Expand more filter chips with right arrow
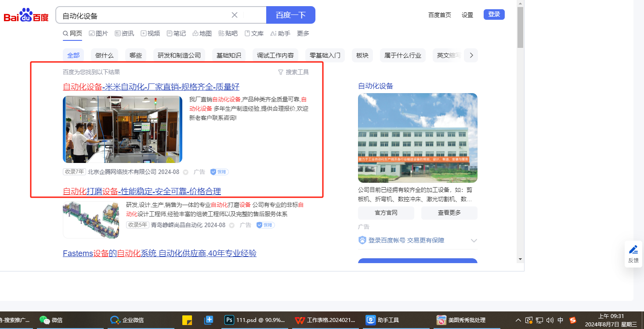This screenshot has height=329, width=644. tap(471, 55)
